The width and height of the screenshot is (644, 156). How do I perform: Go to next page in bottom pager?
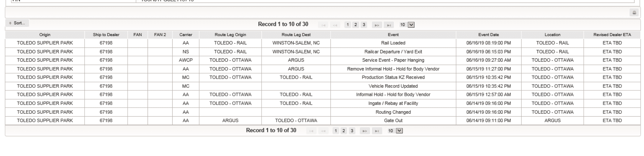point(365,131)
